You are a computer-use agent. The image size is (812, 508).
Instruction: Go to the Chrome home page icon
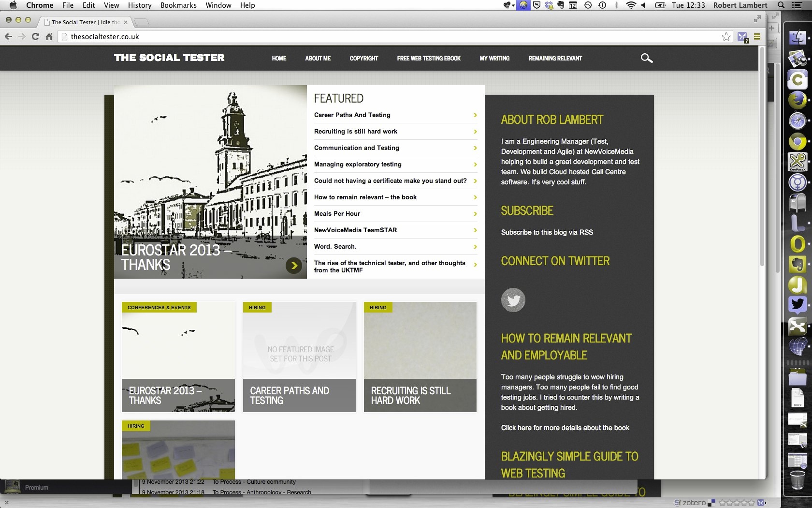49,37
